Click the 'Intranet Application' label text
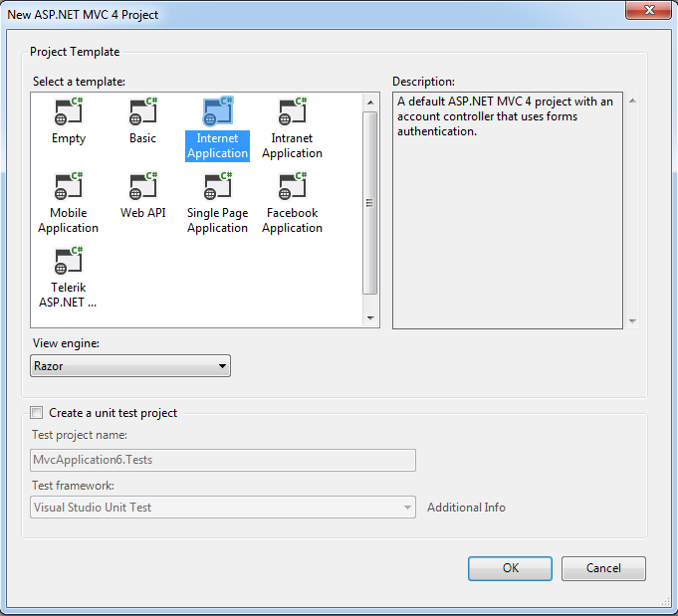The image size is (678, 616). 292,146
